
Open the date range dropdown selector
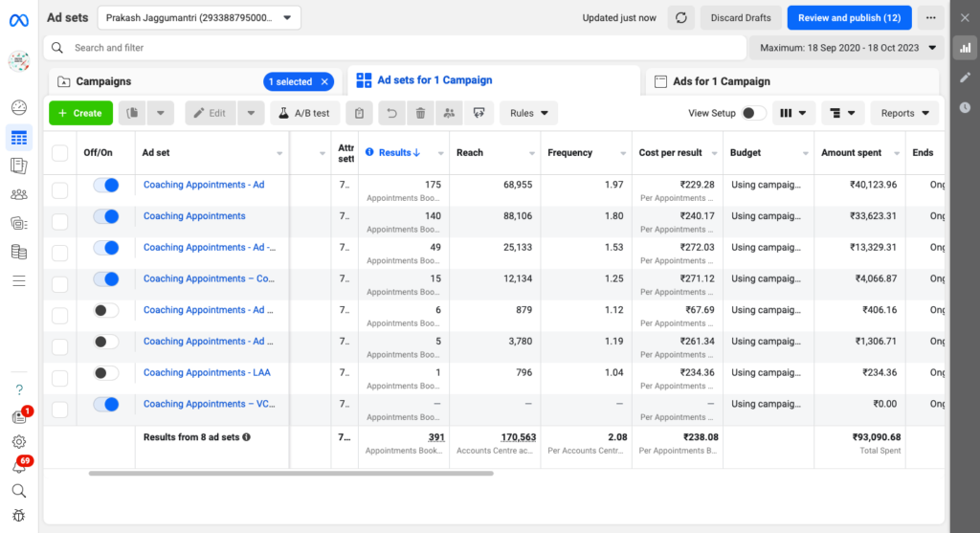click(x=847, y=47)
